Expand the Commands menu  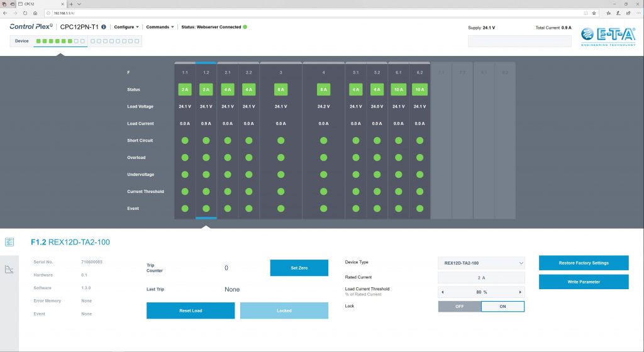pyautogui.click(x=160, y=27)
